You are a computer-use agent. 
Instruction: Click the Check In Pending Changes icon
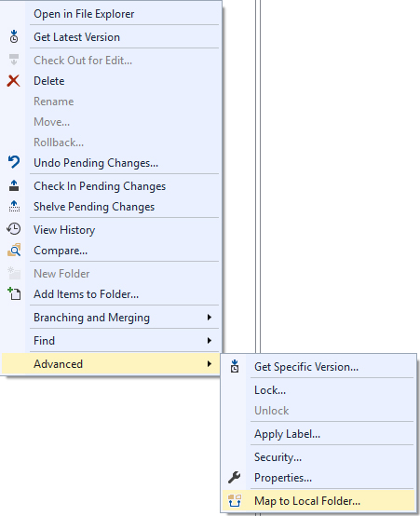(x=14, y=185)
